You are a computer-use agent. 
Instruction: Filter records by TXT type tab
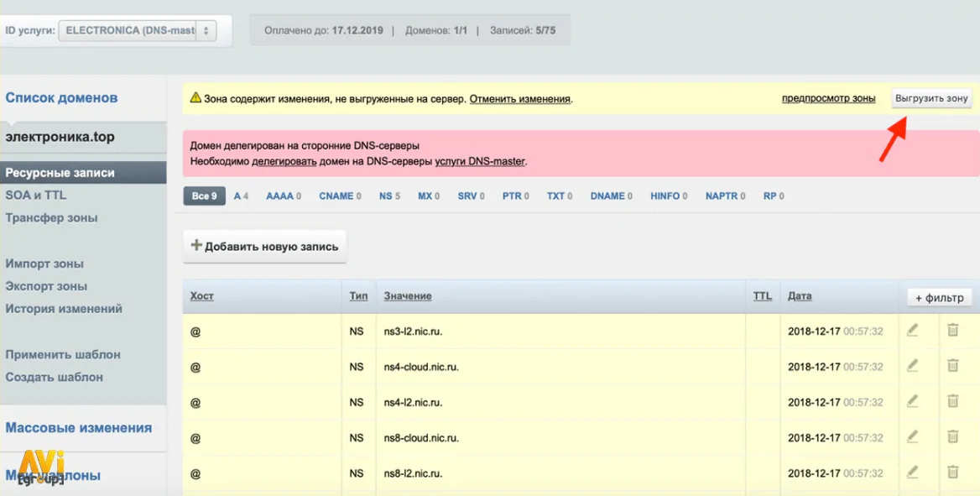pos(560,196)
